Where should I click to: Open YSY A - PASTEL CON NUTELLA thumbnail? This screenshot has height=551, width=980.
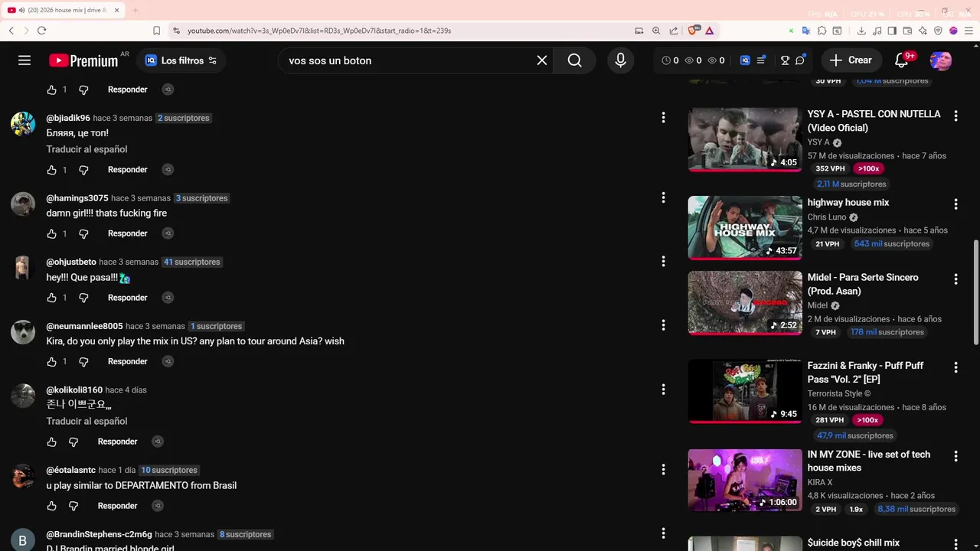pyautogui.click(x=745, y=139)
